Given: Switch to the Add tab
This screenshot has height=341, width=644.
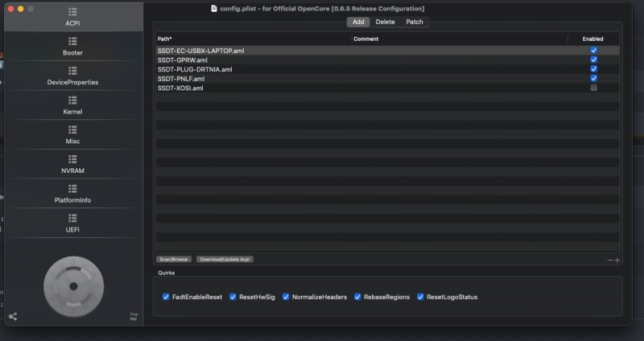Looking at the screenshot, I should click(358, 22).
